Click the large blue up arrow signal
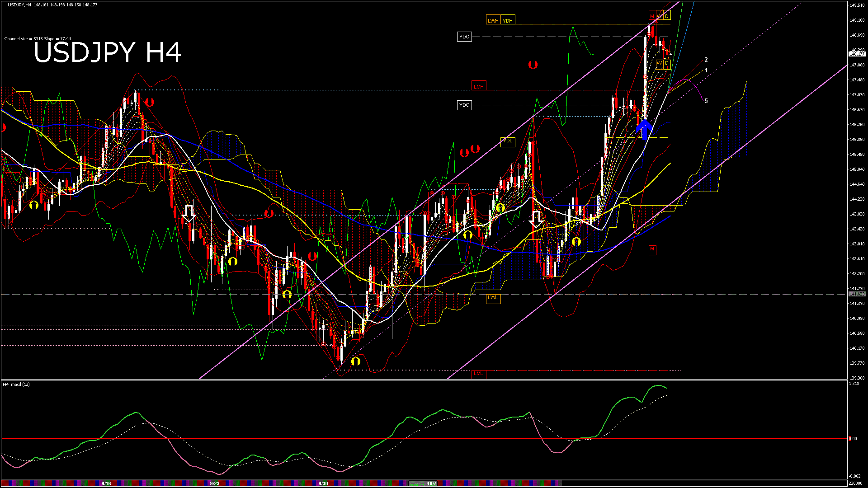868x488 pixels. pos(644,129)
